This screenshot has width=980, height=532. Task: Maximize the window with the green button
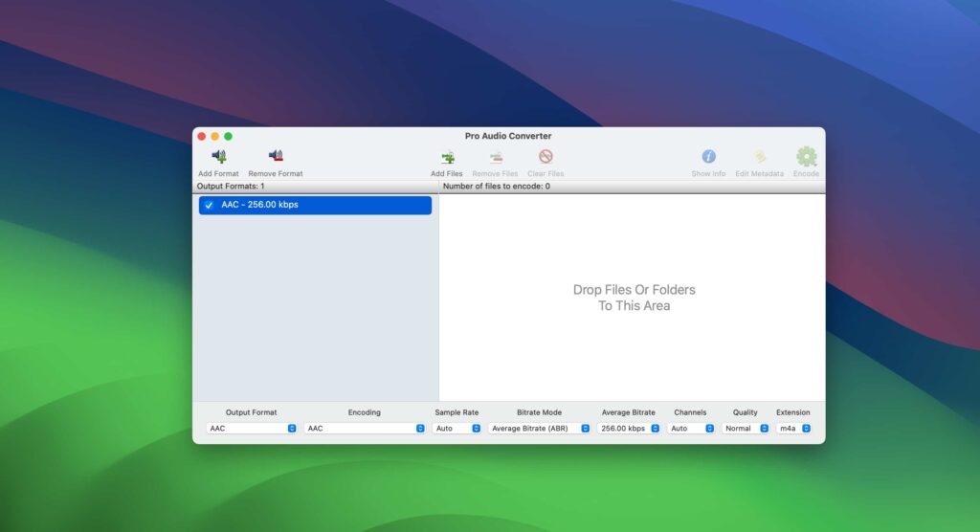tap(229, 136)
